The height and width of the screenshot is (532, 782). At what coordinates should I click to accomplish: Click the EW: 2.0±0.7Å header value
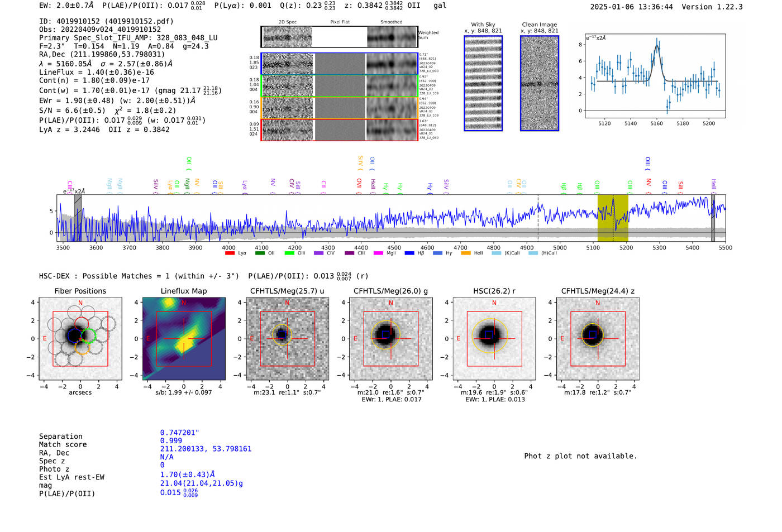tap(66, 5)
